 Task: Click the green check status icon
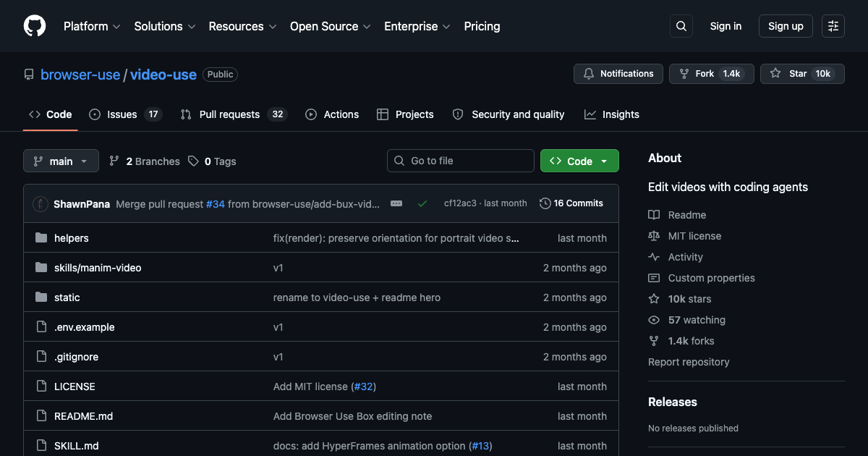pos(422,203)
